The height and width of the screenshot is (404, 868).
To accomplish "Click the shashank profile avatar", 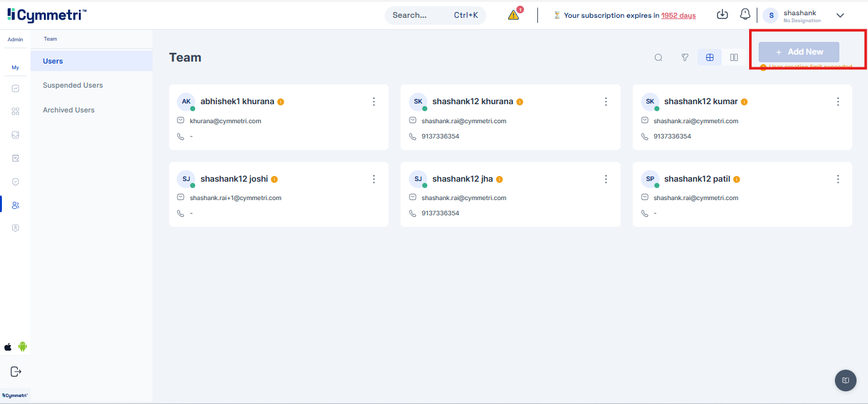I will [771, 16].
